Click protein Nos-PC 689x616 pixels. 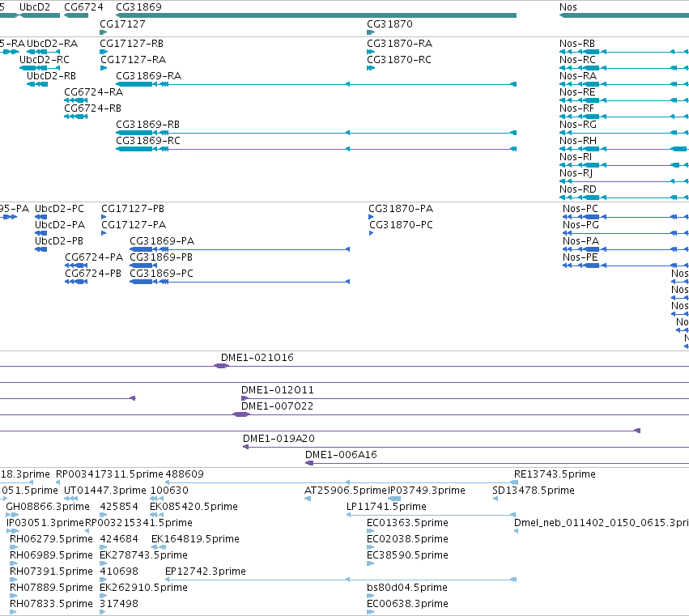(x=581, y=209)
